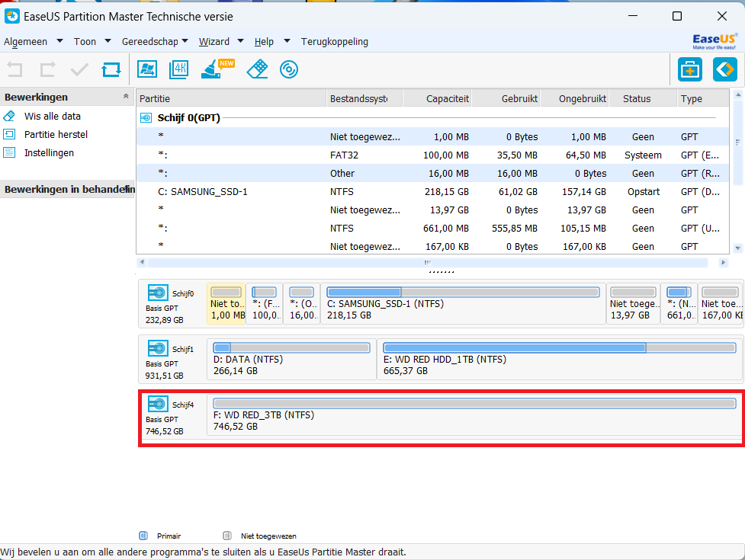The width and height of the screenshot is (745, 560).
Task: Select the 13,97 GB unallocated map block
Action: pos(634,304)
